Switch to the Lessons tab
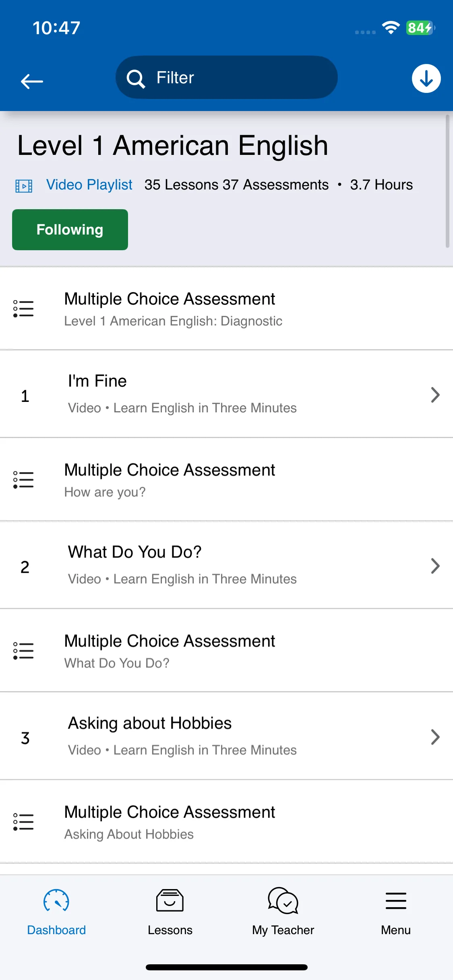This screenshot has height=980, width=453. [170, 912]
